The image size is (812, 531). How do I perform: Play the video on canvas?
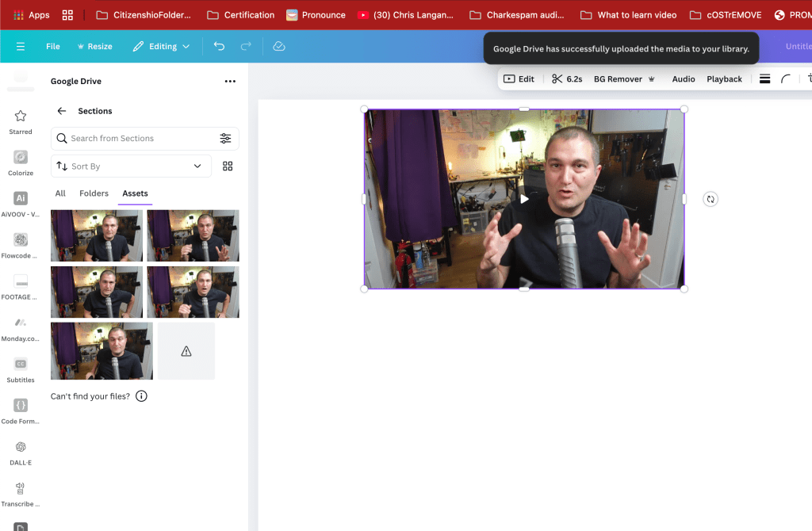(524, 199)
